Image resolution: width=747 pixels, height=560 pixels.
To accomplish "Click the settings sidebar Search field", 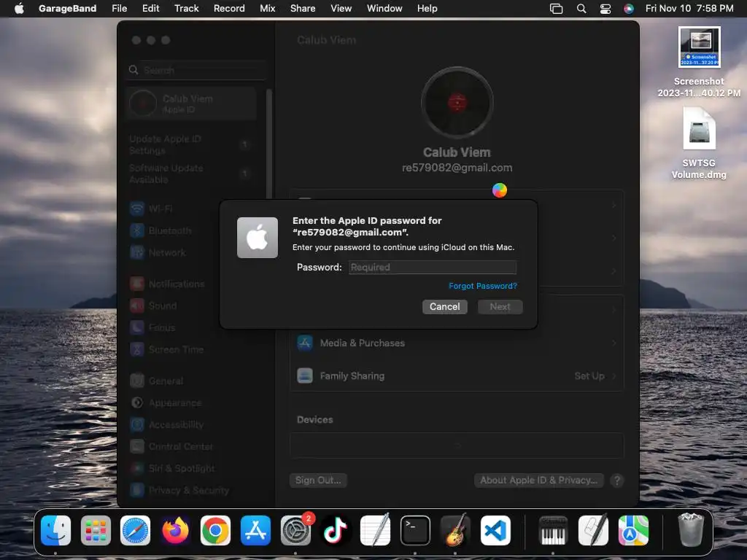I will click(x=196, y=70).
